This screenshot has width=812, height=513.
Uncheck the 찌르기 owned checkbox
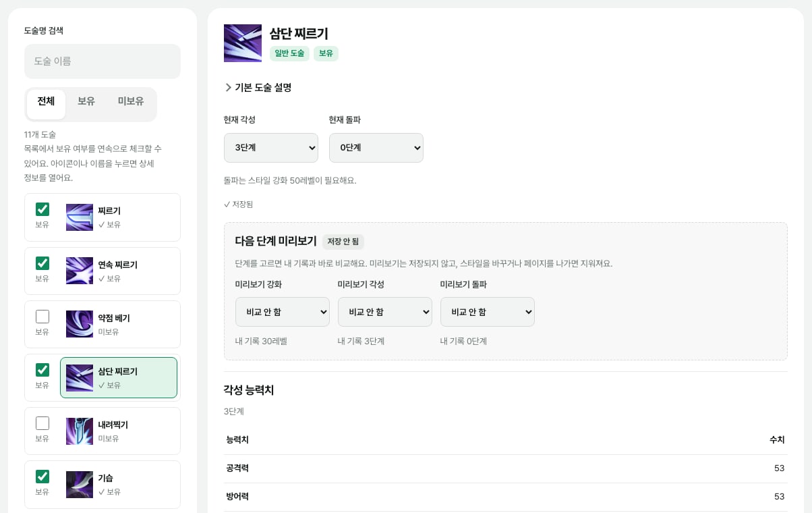pyautogui.click(x=42, y=209)
